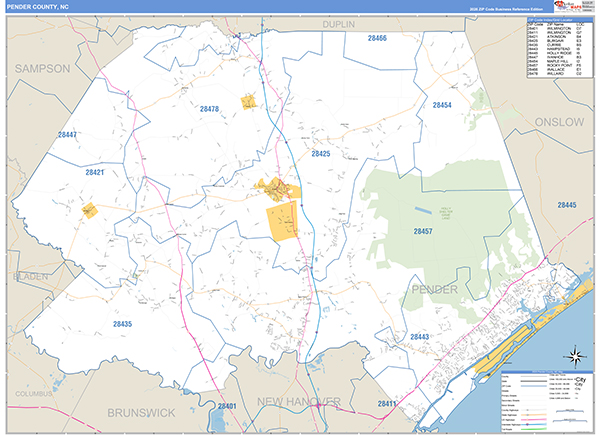Select ZIP code 28435 label
The height and width of the screenshot is (435, 600).
click(122, 324)
